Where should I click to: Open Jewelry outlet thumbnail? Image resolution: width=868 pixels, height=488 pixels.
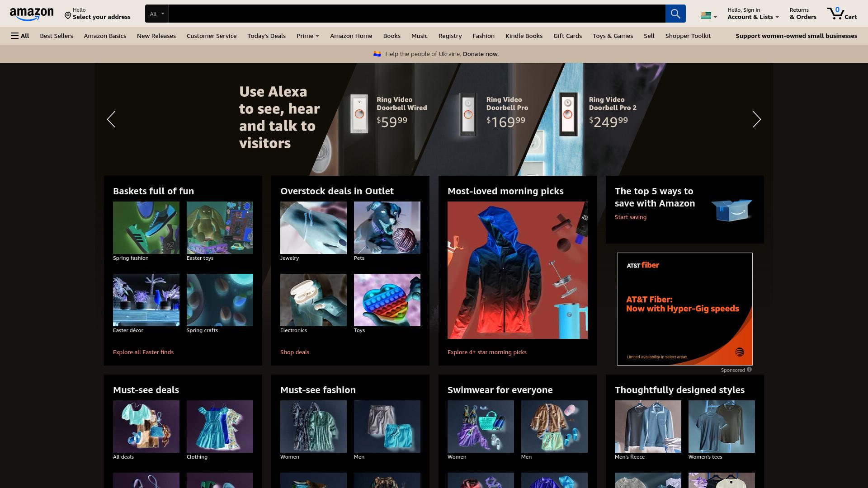pos(313,228)
